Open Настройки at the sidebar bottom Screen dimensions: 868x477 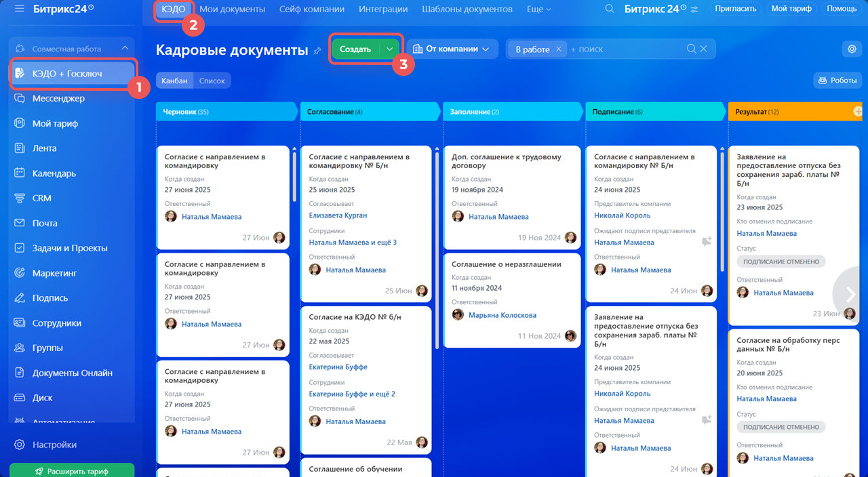pyautogui.click(x=54, y=445)
